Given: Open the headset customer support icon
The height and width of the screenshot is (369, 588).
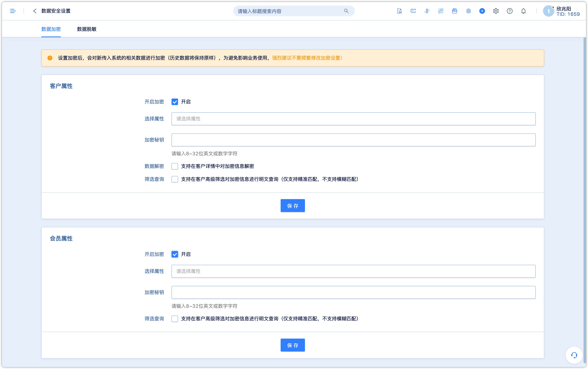Looking at the screenshot, I should tap(574, 355).
